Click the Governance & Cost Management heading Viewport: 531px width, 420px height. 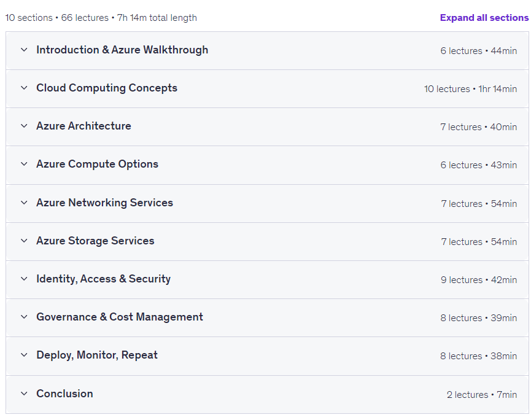(x=120, y=317)
